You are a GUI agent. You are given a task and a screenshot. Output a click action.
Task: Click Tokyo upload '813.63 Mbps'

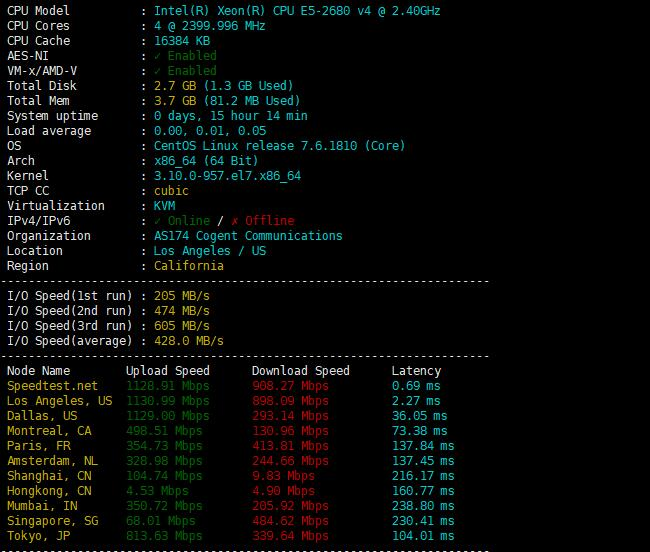click(x=164, y=535)
